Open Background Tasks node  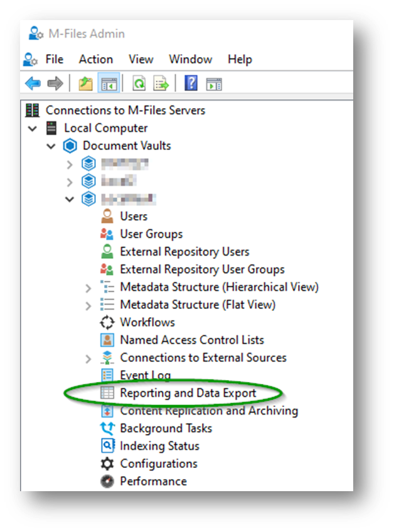(166, 428)
